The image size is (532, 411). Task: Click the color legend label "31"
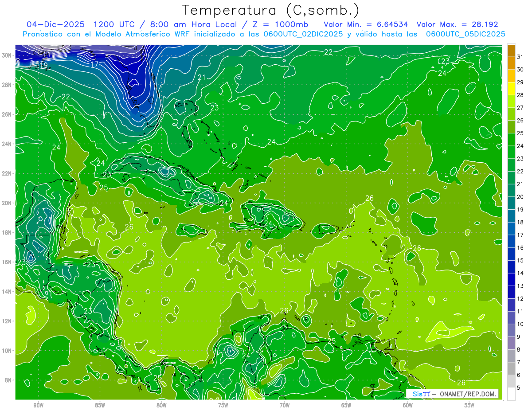pyautogui.click(x=520, y=57)
